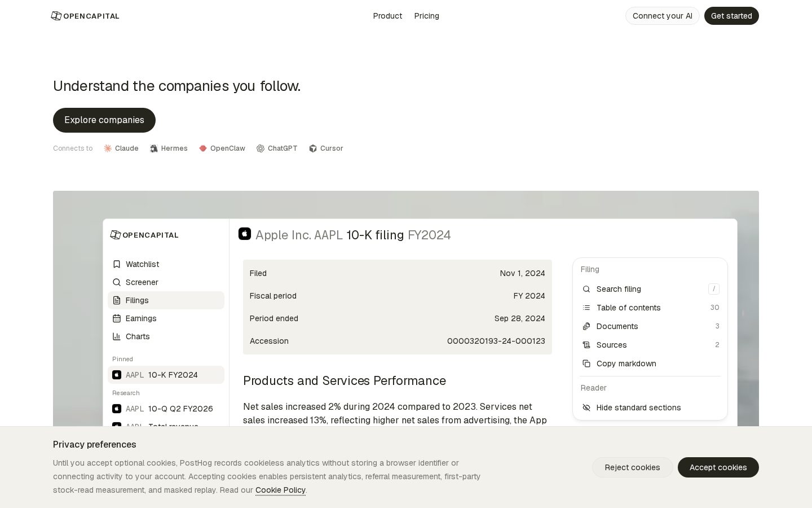
Task: Click the OpenClaw label
Action: tap(228, 148)
